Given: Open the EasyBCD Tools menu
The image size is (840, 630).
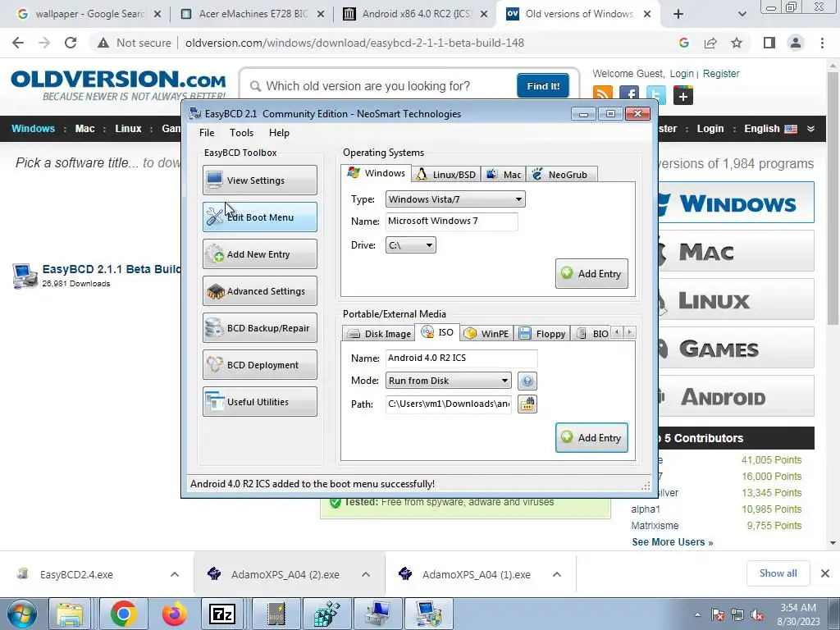Looking at the screenshot, I should point(242,133).
